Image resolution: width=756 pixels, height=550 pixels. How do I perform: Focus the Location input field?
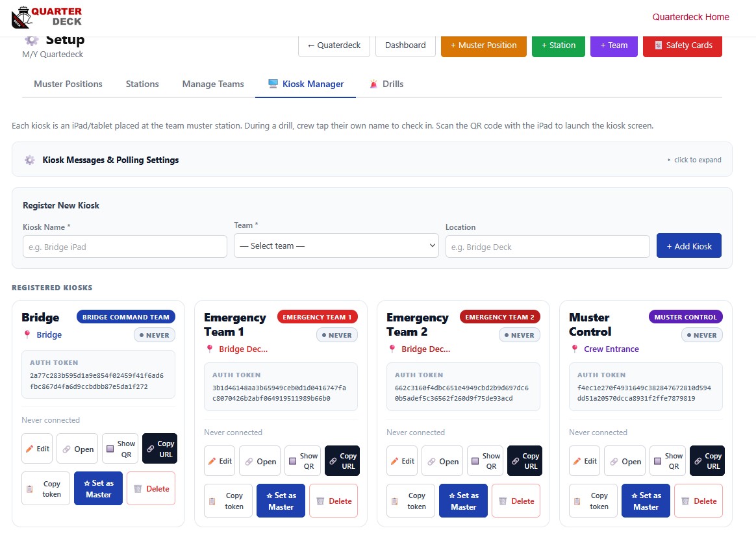pyautogui.click(x=548, y=247)
